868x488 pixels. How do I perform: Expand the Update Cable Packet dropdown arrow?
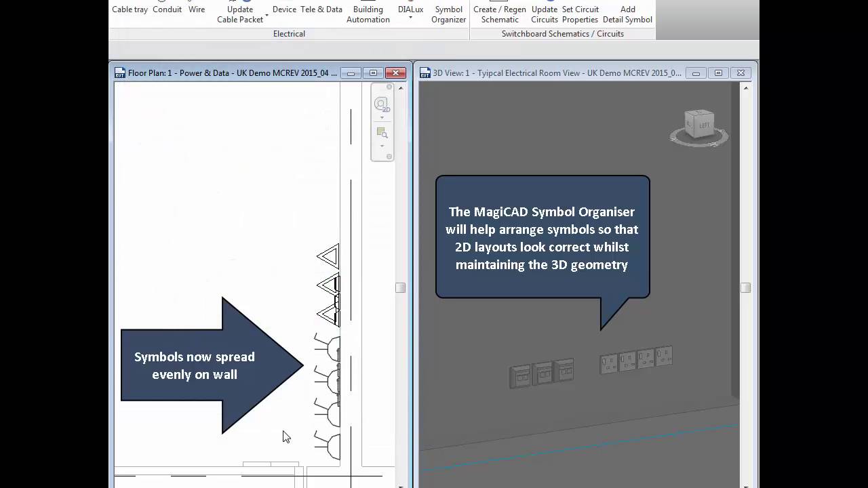point(267,15)
